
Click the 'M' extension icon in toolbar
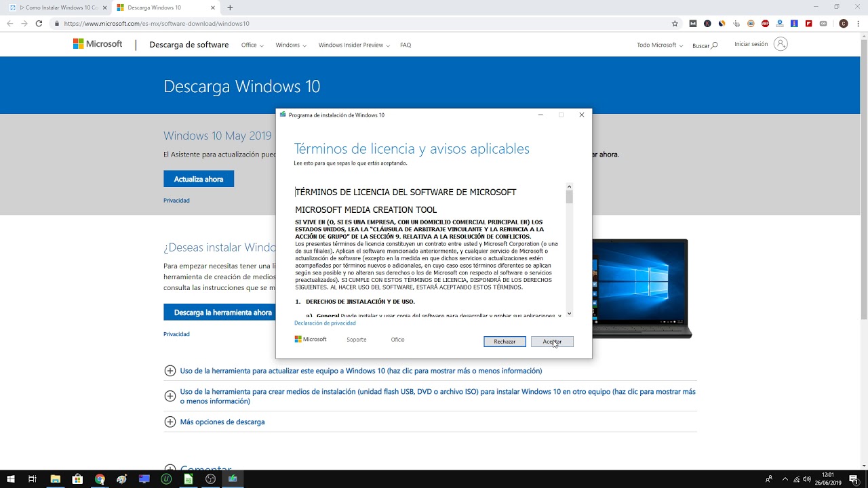(692, 23)
